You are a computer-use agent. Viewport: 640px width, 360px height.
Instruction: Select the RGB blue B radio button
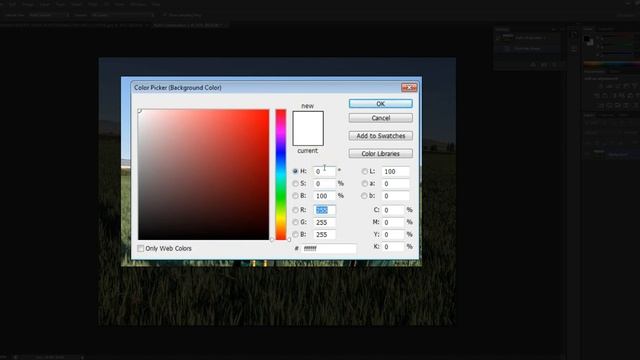pos(295,234)
